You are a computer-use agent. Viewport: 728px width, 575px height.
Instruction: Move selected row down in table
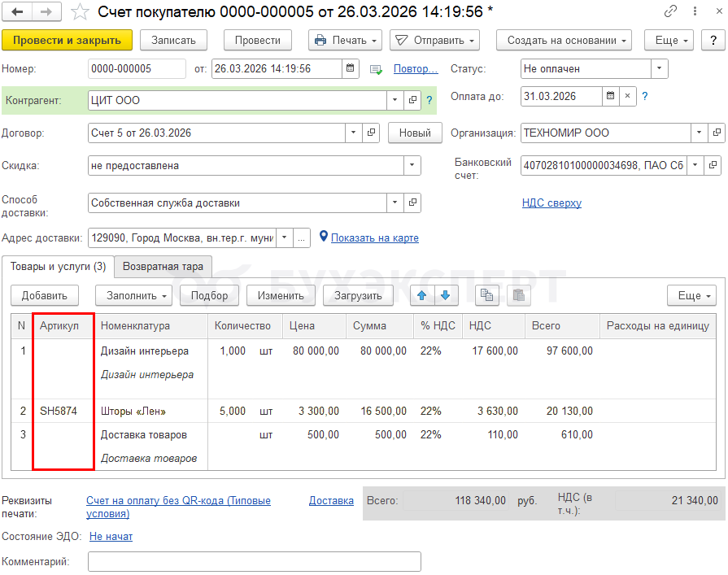445,295
